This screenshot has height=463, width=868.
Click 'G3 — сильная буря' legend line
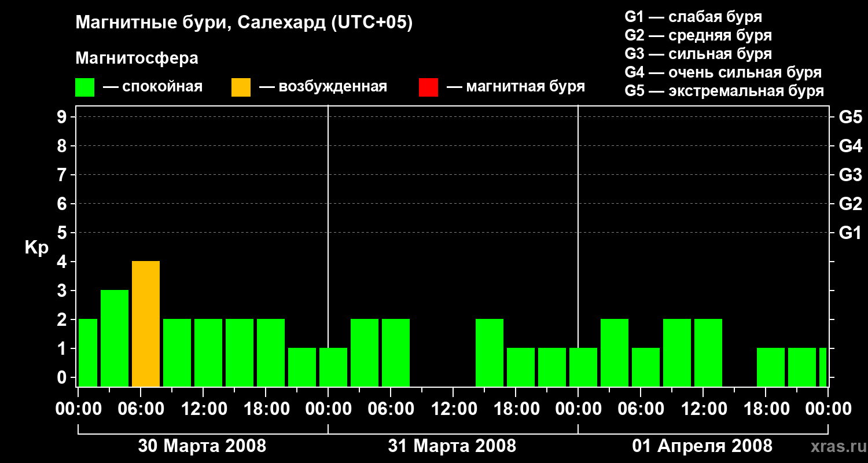pos(698,54)
